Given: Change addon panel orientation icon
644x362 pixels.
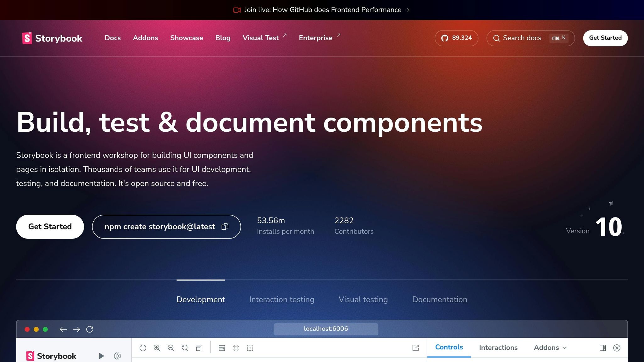Looking at the screenshot, I should point(602,348).
